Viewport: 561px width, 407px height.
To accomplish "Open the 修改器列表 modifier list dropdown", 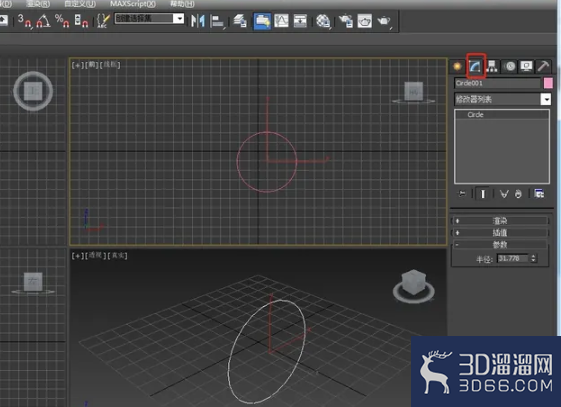I will (x=502, y=99).
